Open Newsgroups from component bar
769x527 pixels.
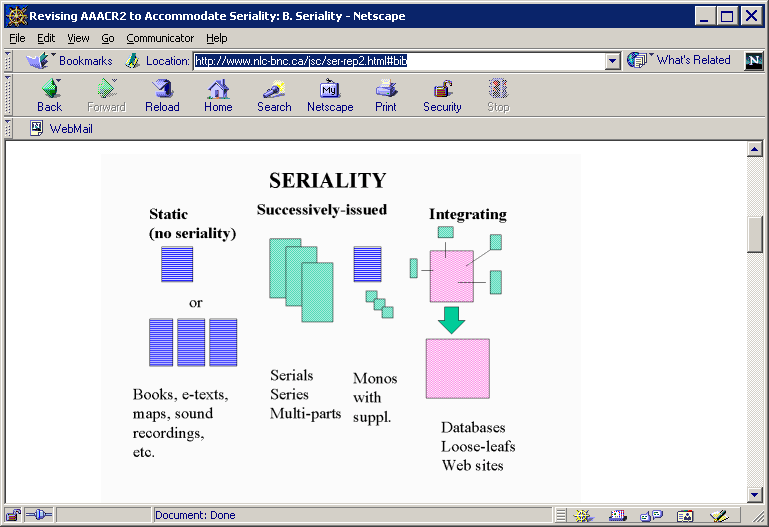click(651, 515)
